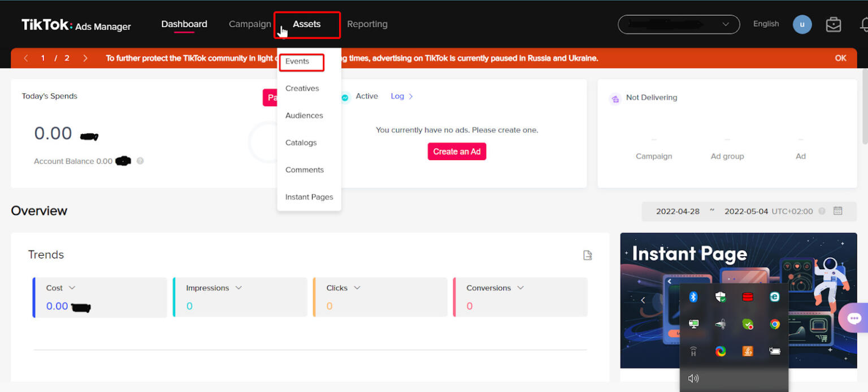Select Audiences from the Assets menu
The width and height of the screenshot is (868, 392).
304,116
